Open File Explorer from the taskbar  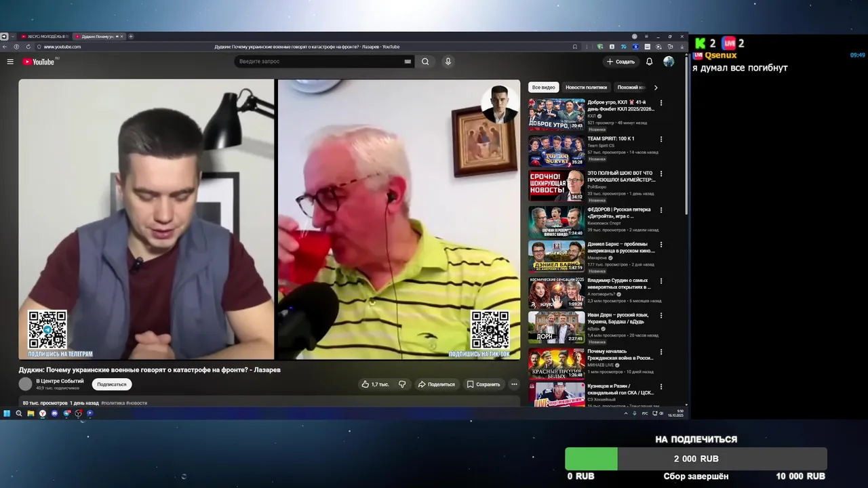tap(31, 413)
